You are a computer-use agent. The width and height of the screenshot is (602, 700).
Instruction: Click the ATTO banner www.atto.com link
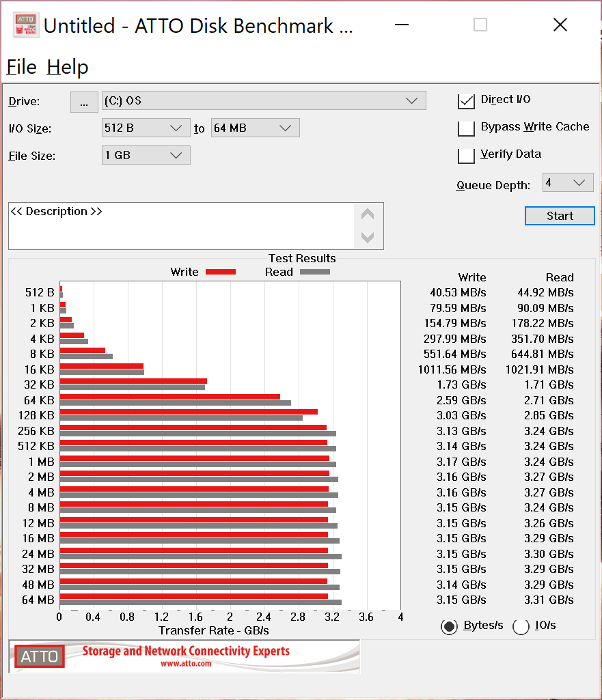[186, 664]
